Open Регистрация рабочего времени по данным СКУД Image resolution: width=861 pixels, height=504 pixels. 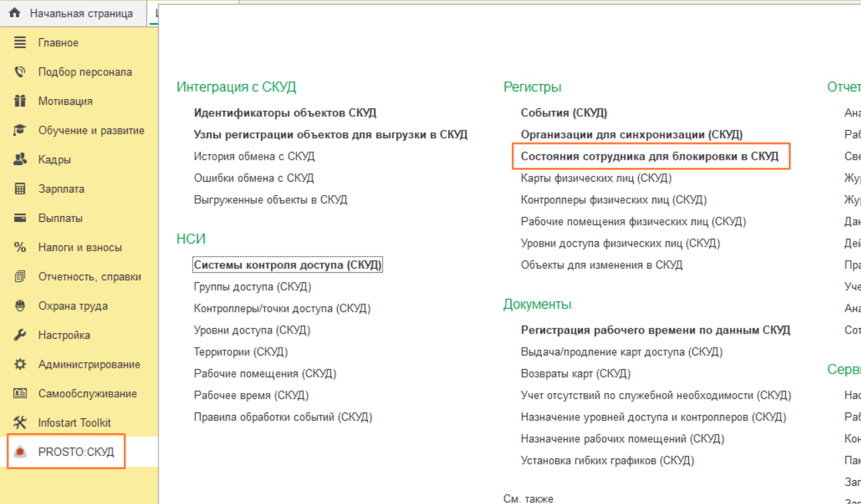[655, 330]
